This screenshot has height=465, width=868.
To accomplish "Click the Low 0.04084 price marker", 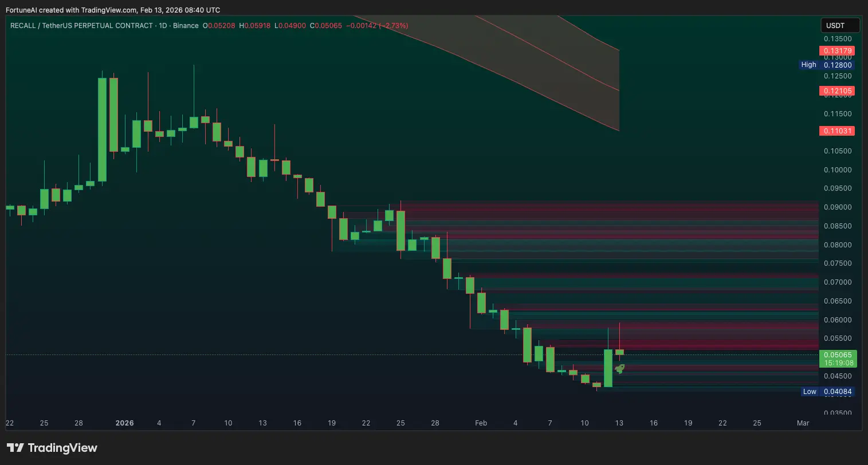I will pyautogui.click(x=828, y=392).
